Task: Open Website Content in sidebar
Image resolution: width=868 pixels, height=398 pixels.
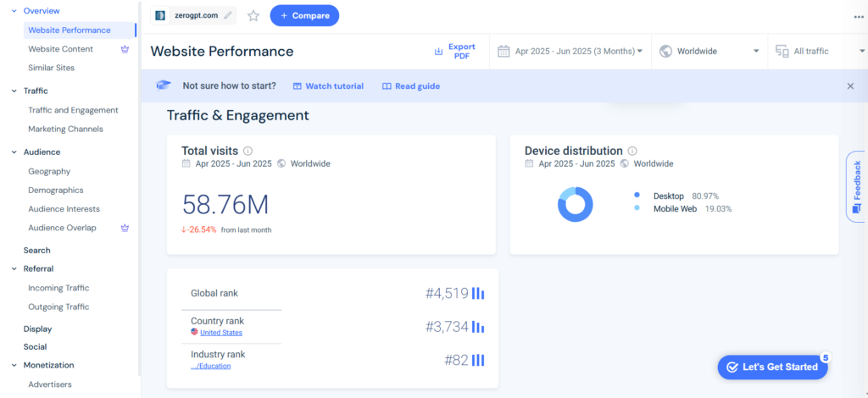Action: click(60, 49)
